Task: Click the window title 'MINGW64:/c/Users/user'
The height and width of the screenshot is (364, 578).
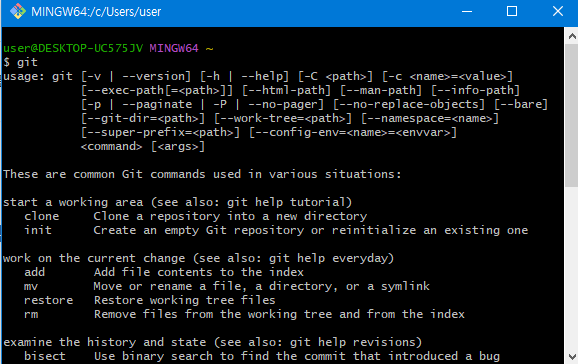Action: [96, 12]
